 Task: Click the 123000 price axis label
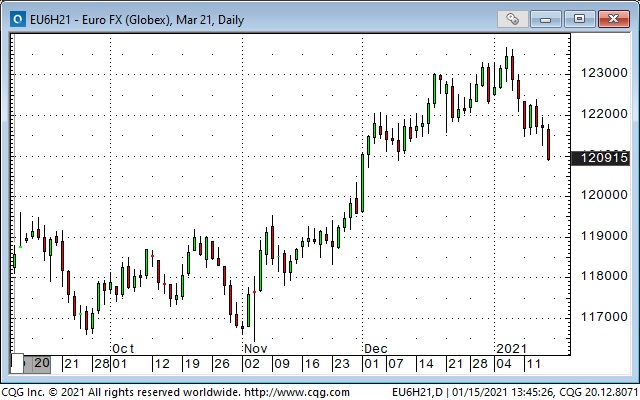604,73
